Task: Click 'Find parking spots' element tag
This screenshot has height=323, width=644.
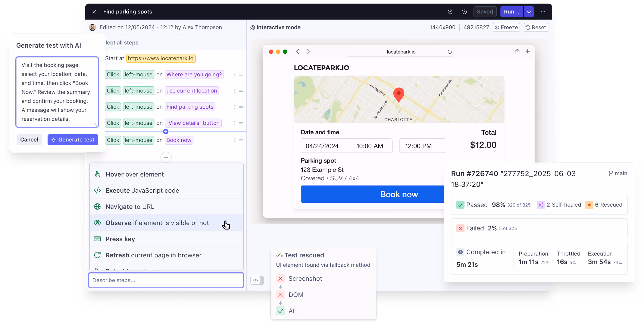Action: pyautogui.click(x=190, y=107)
